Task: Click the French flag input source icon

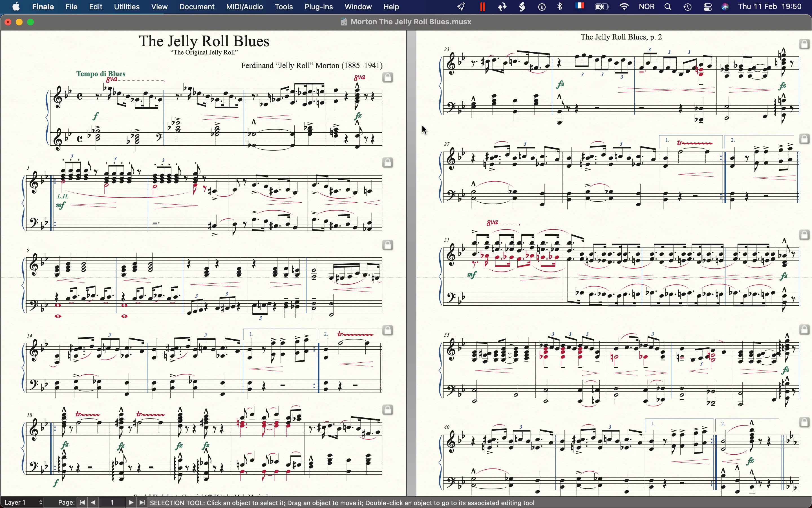Action: coord(580,6)
